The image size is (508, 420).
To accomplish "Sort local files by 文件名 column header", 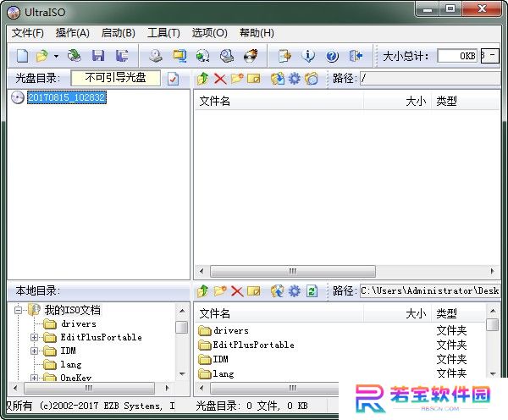I will 279,313.
